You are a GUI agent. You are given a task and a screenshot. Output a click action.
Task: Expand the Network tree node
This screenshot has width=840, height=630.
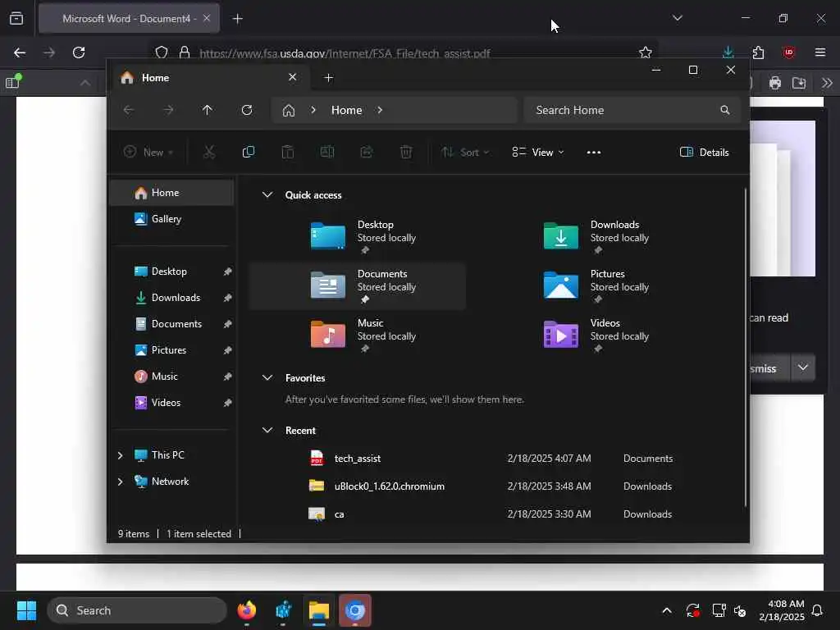[120, 482]
